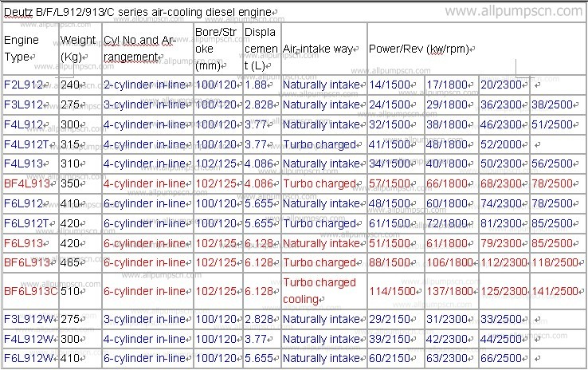Select the 141/2500 power value
Image resolution: width=588 pixels, height=370 pixels.
(x=557, y=291)
